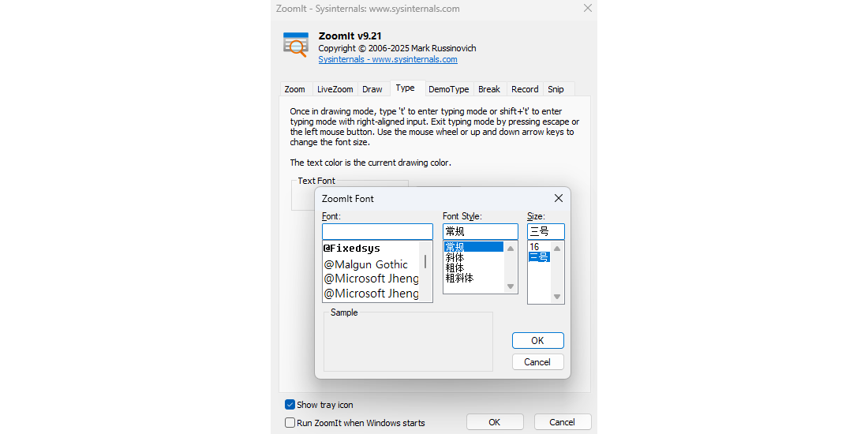Image resolution: width=868 pixels, height=434 pixels.
Task: Click the Size list down arrow
Action: tap(557, 297)
